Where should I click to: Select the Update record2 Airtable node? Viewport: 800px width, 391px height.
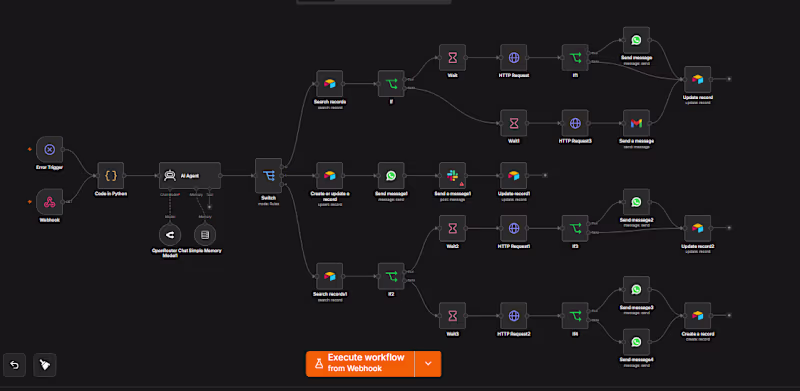tap(697, 228)
